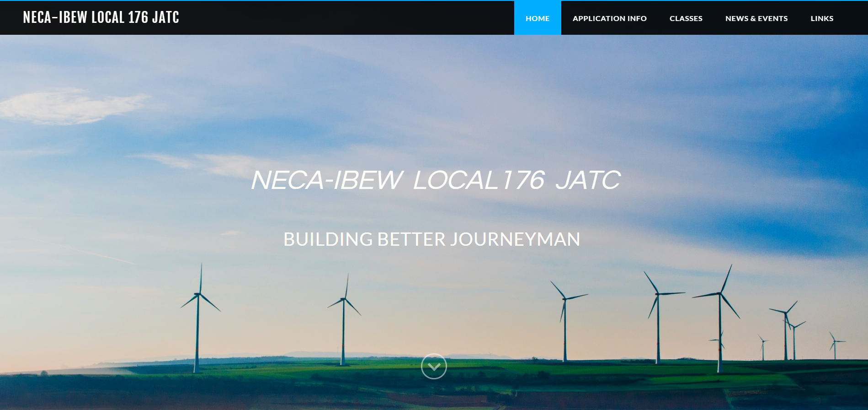This screenshot has height=410, width=868.
Task: Select the Links menu item
Action: (x=822, y=18)
